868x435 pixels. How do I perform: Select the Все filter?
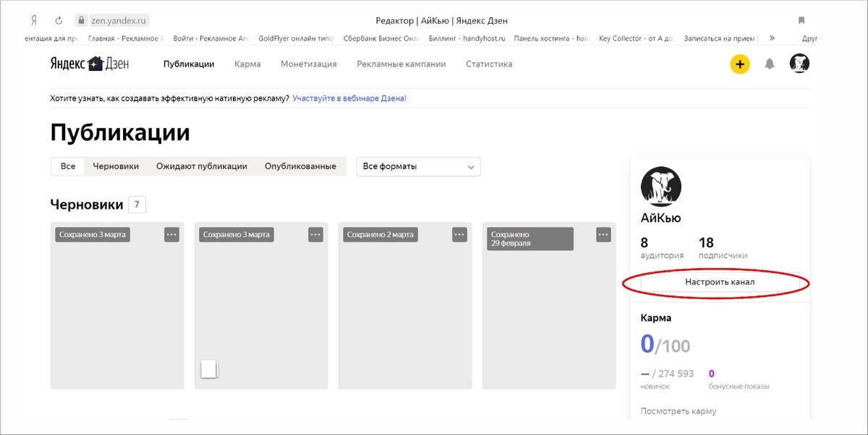[68, 166]
